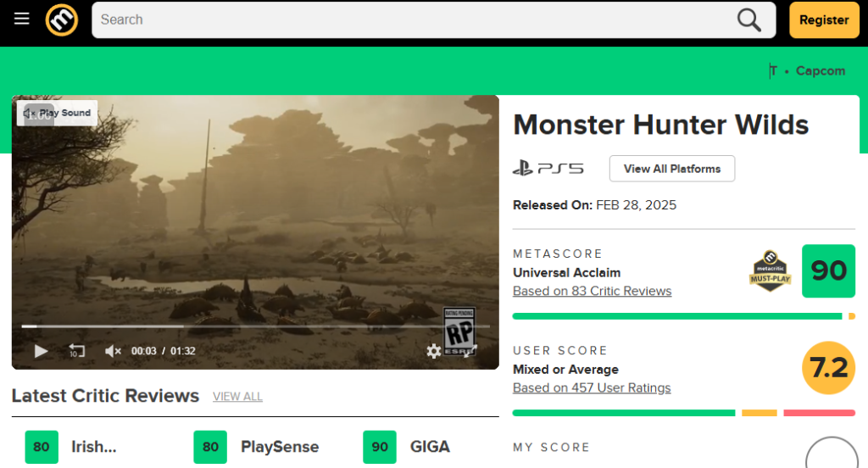This screenshot has height=468, width=868.
Task: Open the 457 User Ratings link
Action: [x=592, y=387]
